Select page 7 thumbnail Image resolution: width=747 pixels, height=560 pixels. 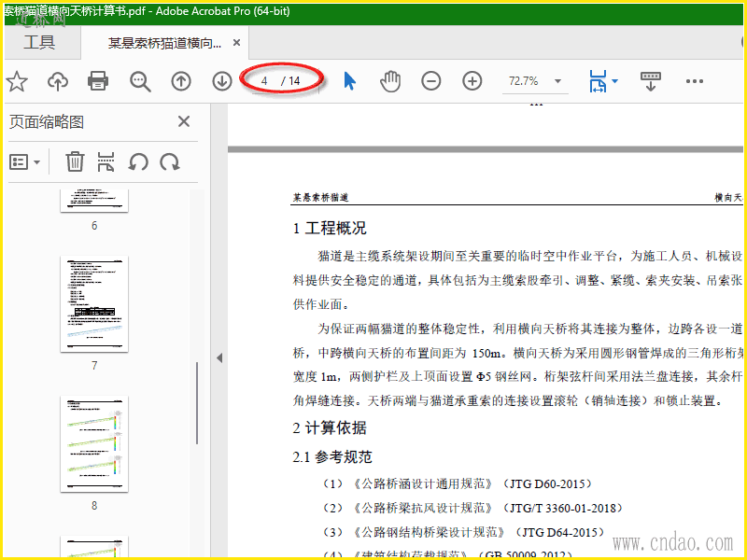pyautogui.click(x=94, y=304)
